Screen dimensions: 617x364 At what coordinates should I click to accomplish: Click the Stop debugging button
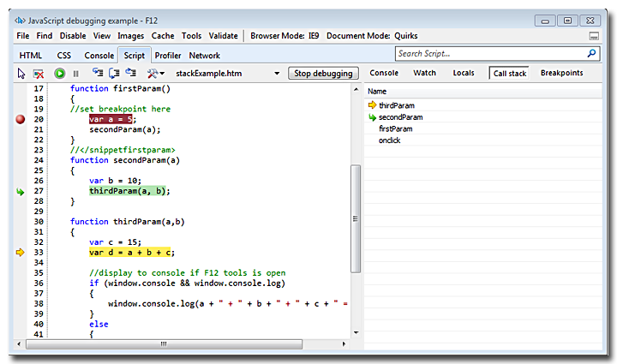point(323,74)
